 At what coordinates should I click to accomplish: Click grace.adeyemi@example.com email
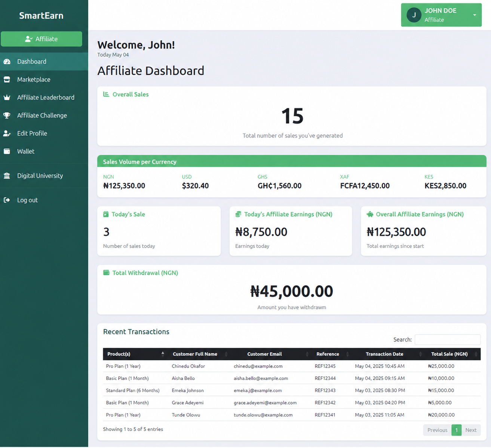pos(265,403)
